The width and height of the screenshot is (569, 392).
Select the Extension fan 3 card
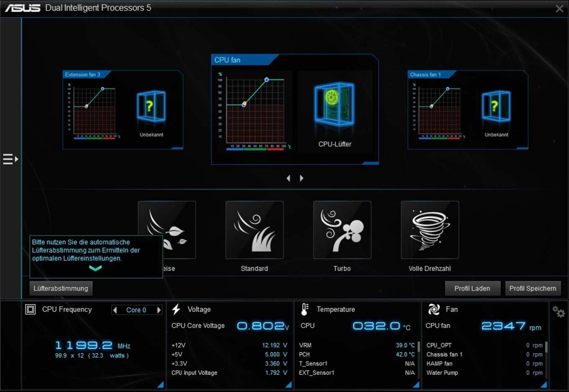pyautogui.click(x=123, y=110)
